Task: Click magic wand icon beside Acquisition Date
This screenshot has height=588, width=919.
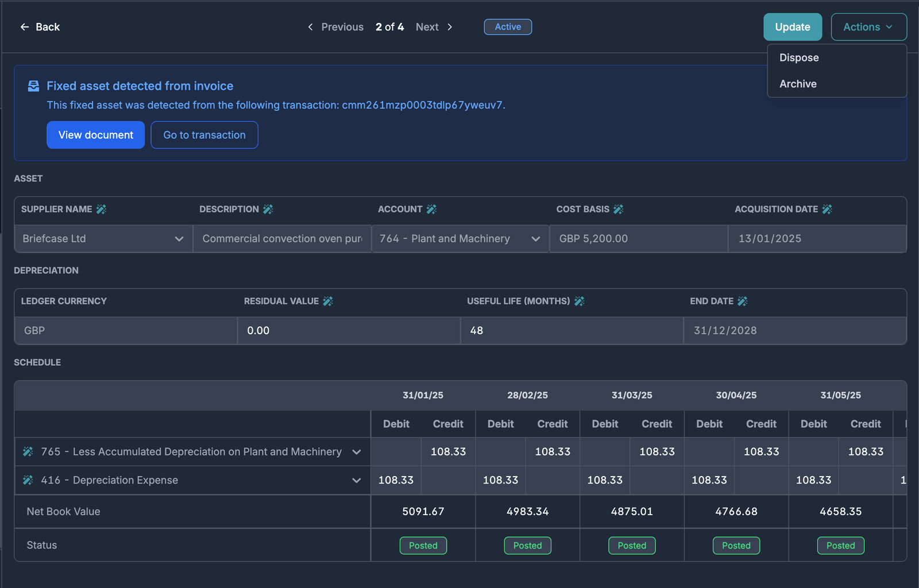Action: click(827, 209)
